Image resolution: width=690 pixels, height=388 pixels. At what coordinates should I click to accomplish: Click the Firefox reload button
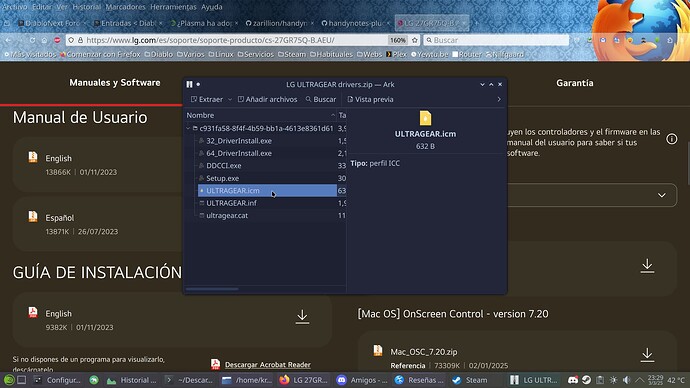(x=33, y=40)
